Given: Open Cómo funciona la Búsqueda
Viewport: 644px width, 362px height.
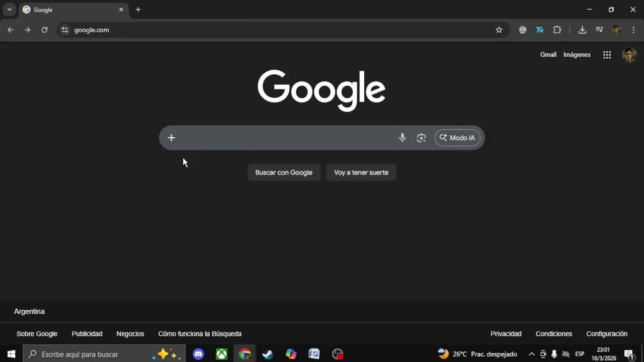Looking at the screenshot, I should point(200,334).
